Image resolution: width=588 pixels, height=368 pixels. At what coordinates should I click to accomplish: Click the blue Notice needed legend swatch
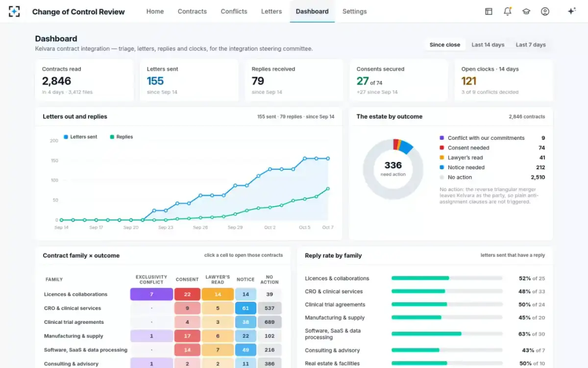pos(442,167)
